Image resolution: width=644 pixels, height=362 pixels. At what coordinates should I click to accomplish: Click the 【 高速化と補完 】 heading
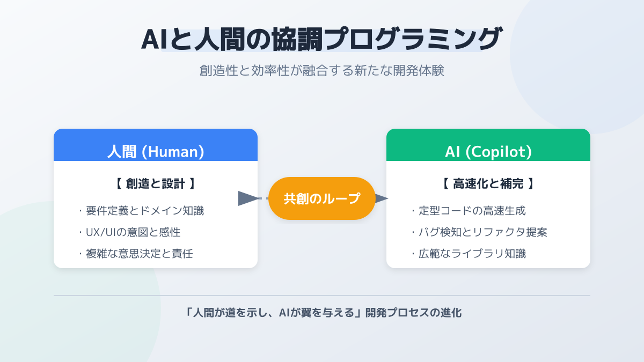pos(488,183)
